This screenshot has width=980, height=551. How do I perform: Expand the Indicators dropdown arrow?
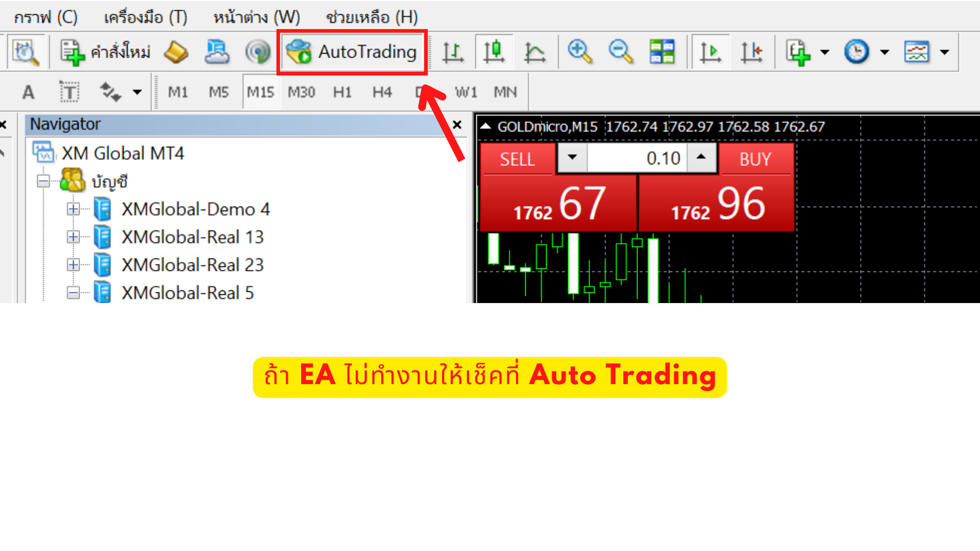[x=825, y=52]
